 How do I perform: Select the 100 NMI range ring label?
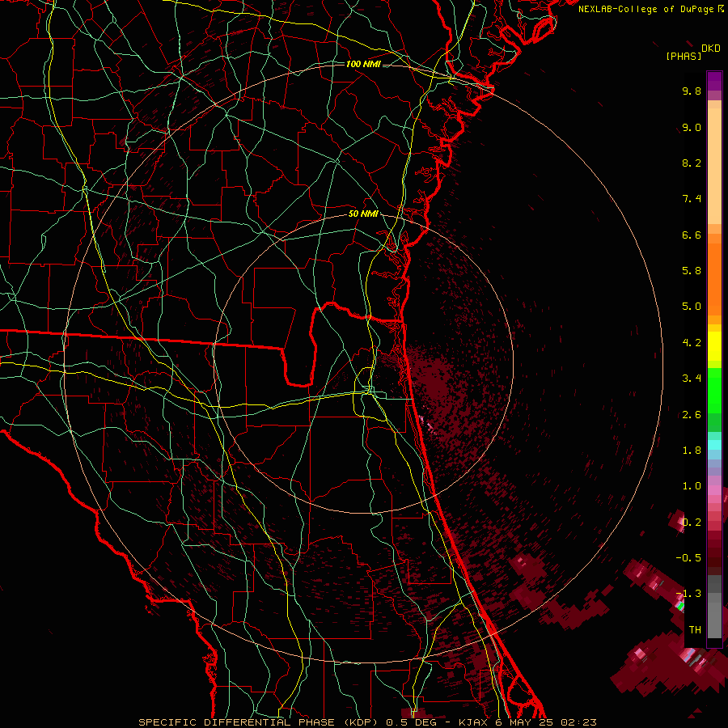click(363, 64)
